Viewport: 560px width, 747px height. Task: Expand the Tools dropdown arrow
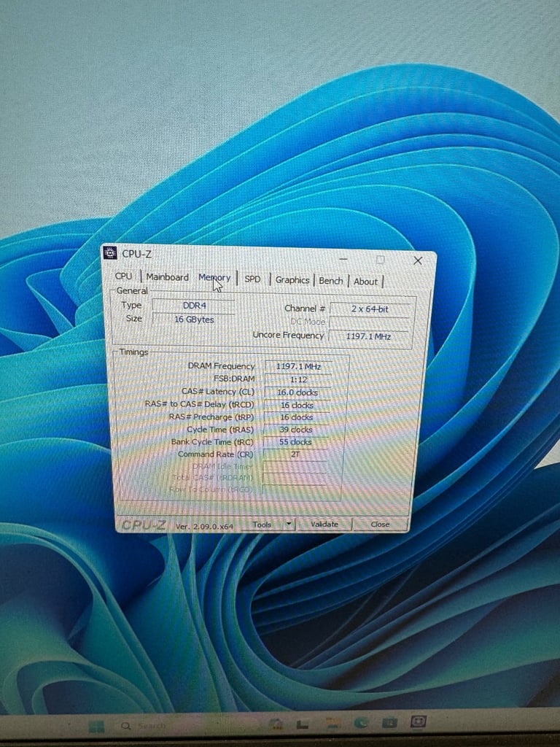tap(289, 524)
